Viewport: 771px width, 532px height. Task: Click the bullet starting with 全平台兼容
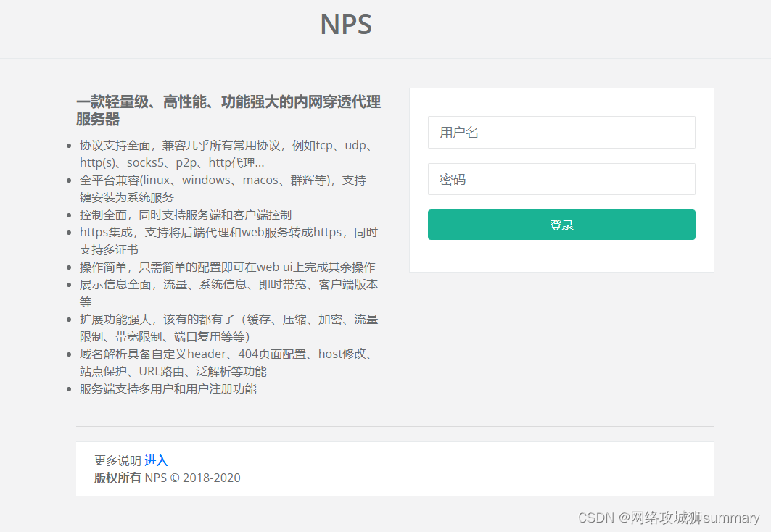[228, 188]
